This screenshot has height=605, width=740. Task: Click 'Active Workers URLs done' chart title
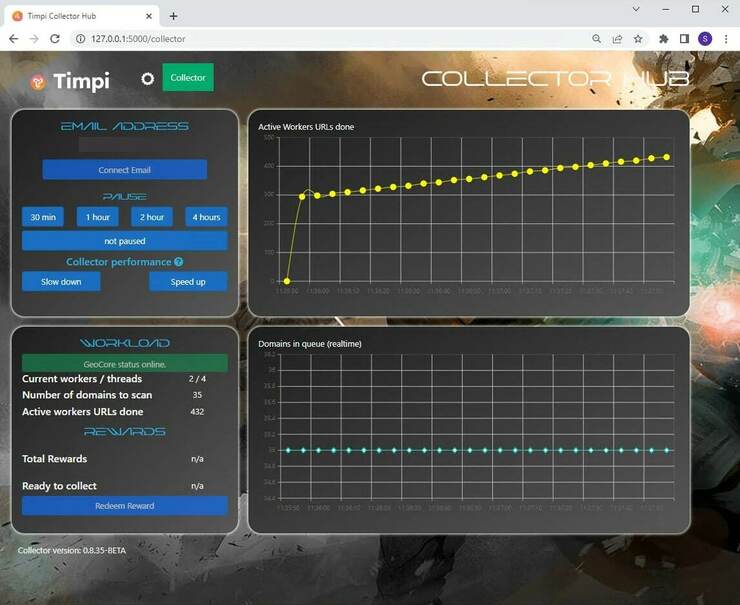point(306,127)
